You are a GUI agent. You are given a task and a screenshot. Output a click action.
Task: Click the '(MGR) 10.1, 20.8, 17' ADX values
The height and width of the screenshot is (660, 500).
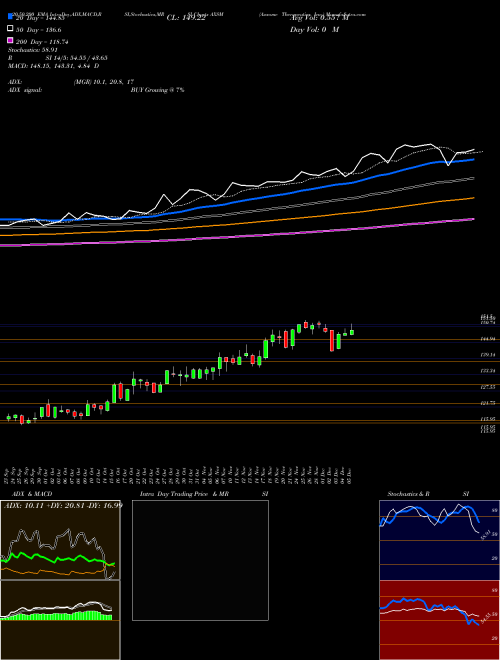click(x=104, y=82)
